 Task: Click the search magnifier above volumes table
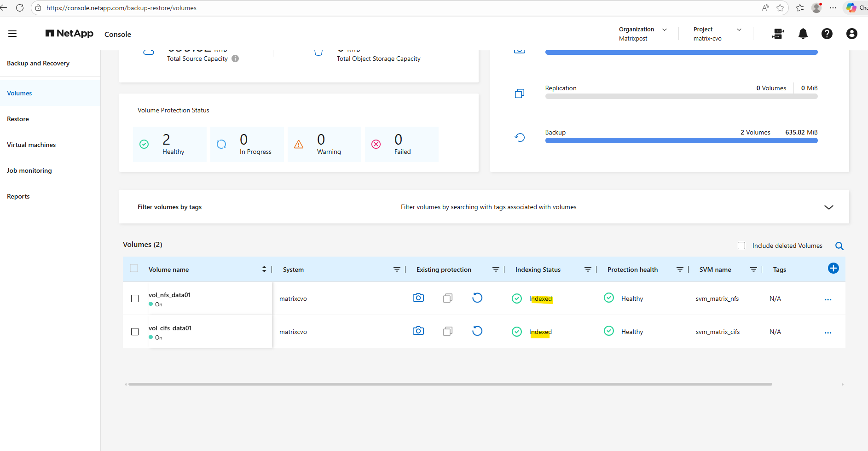[x=839, y=246]
